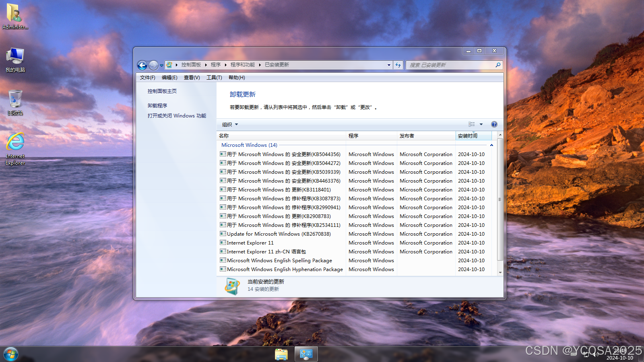Go to 控制面板主页 link

pyautogui.click(x=162, y=91)
